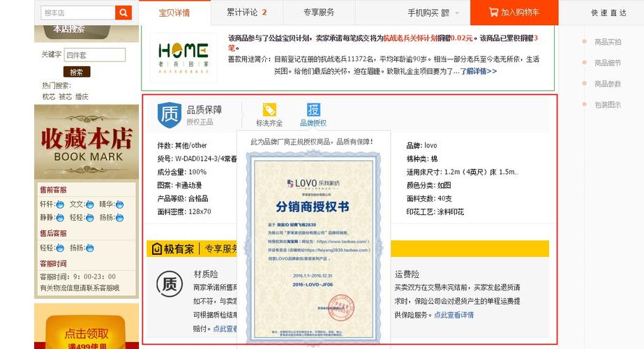Focus the 搜本店 search box

pyautogui.click(x=78, y=13)
